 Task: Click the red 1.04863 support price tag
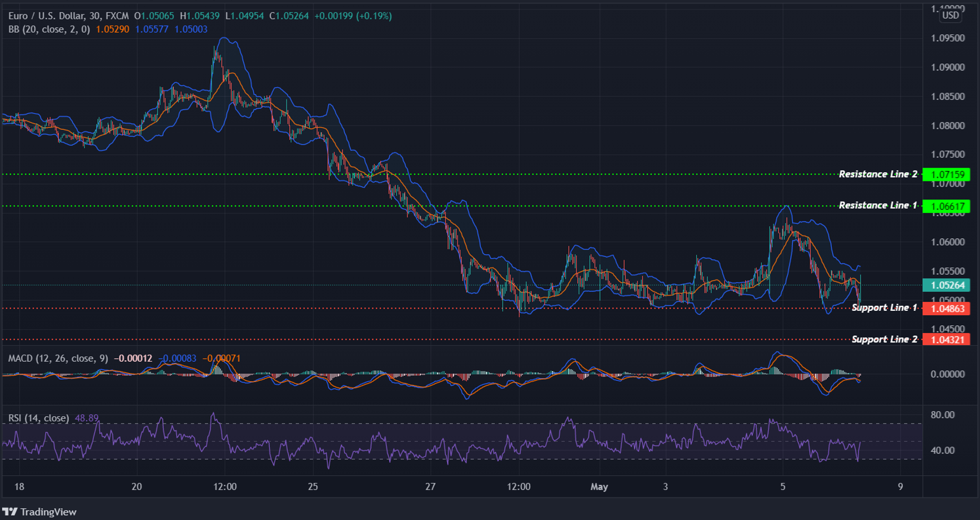[947, 309]
